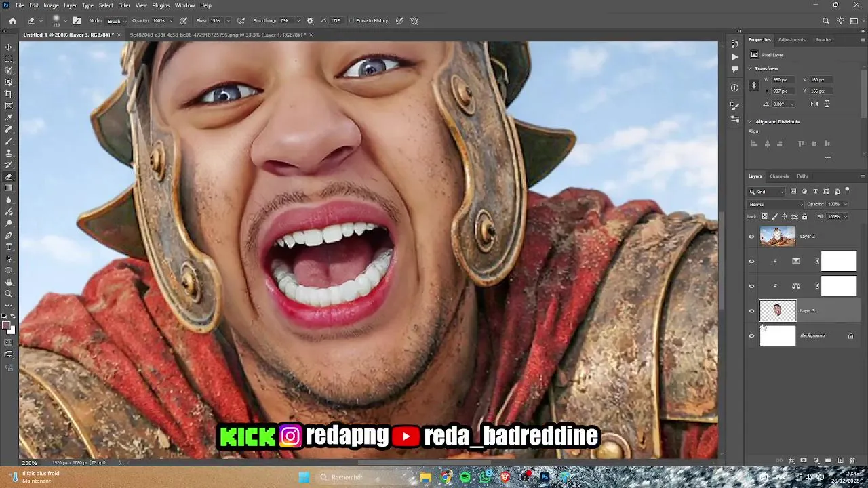Create a new group folder
The width and height of the screenshot is (868, 488).
point(828,461)
